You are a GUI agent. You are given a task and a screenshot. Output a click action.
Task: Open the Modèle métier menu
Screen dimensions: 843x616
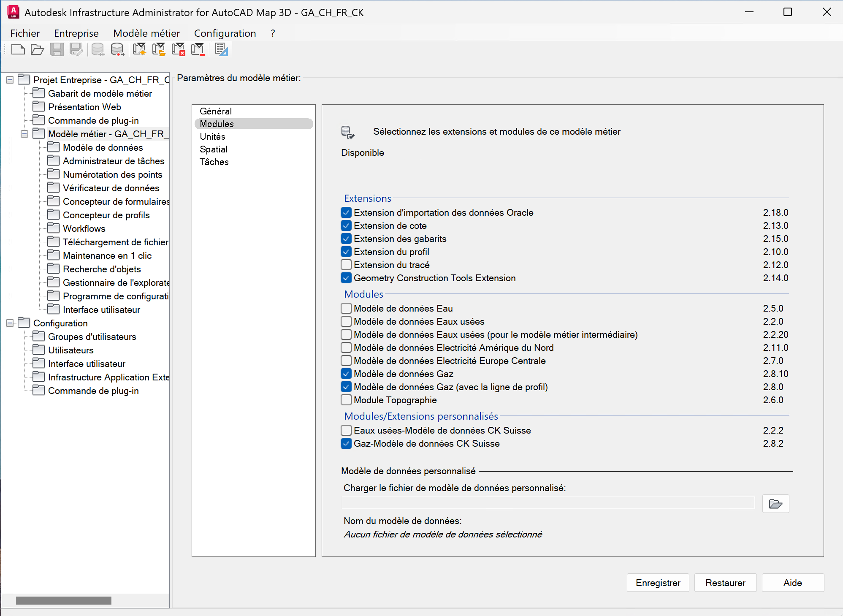[146, 33]
